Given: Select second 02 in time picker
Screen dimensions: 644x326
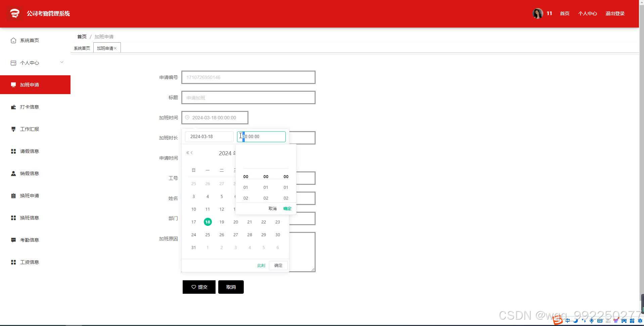Looking at the screenshot, I should click(x=286, y=198).
